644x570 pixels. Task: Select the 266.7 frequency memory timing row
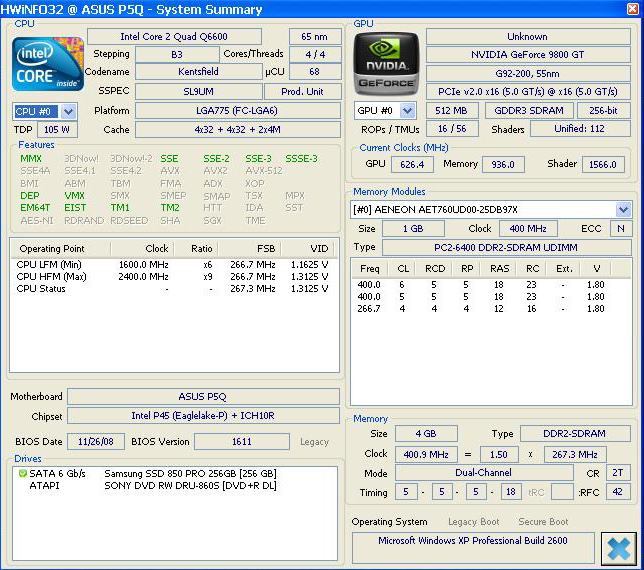(x=491, y=309)
